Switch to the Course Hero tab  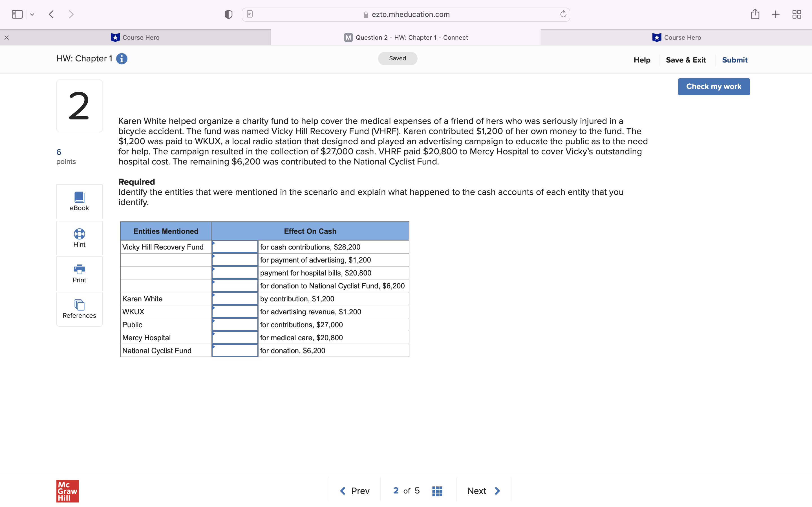134,37
